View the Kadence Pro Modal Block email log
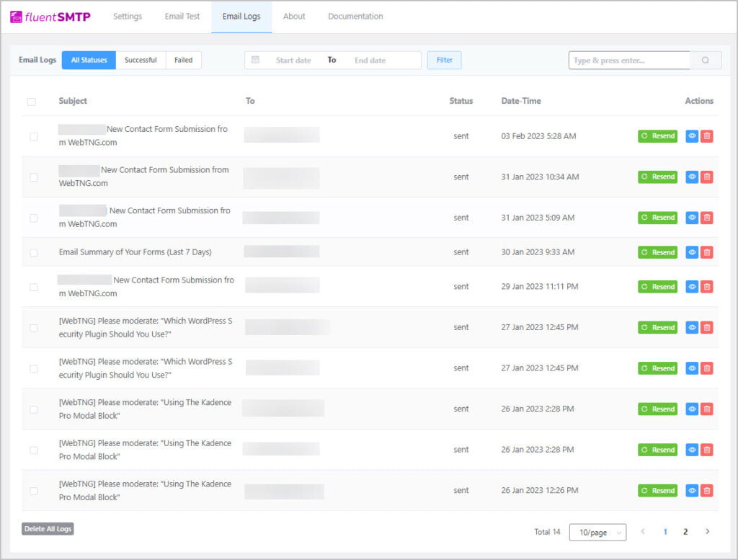This screenshot has width=738, height=560. (x=693, y=409)
